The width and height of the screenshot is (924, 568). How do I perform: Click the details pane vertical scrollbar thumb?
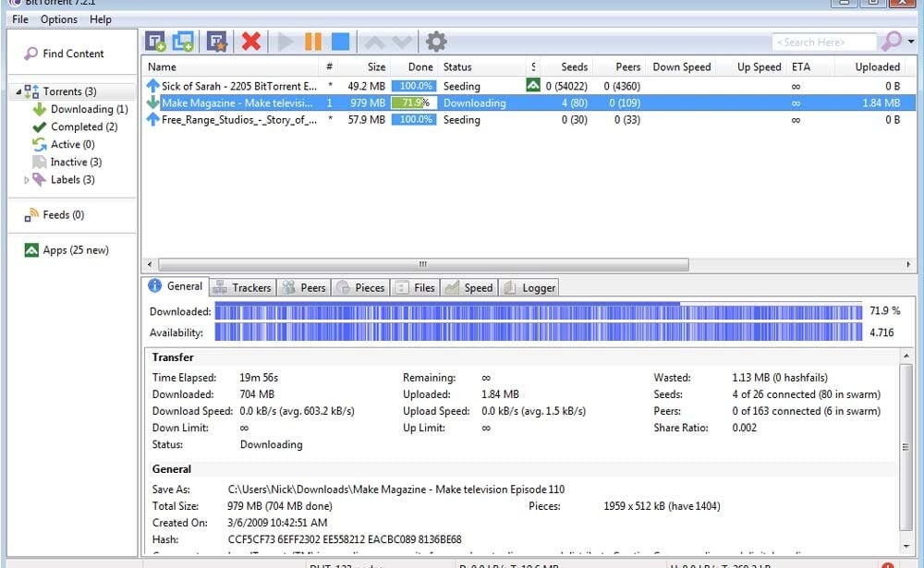click(x=906, y=447)
